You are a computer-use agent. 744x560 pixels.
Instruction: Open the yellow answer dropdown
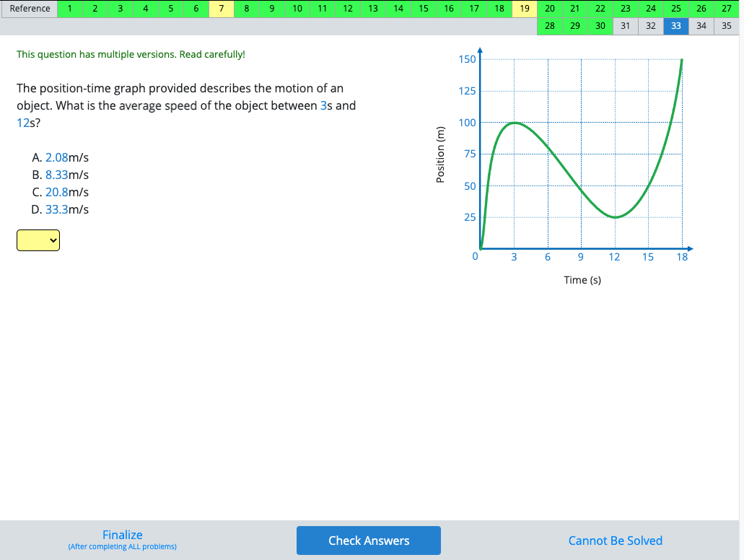pyautogui.click(x=38, y=240)
